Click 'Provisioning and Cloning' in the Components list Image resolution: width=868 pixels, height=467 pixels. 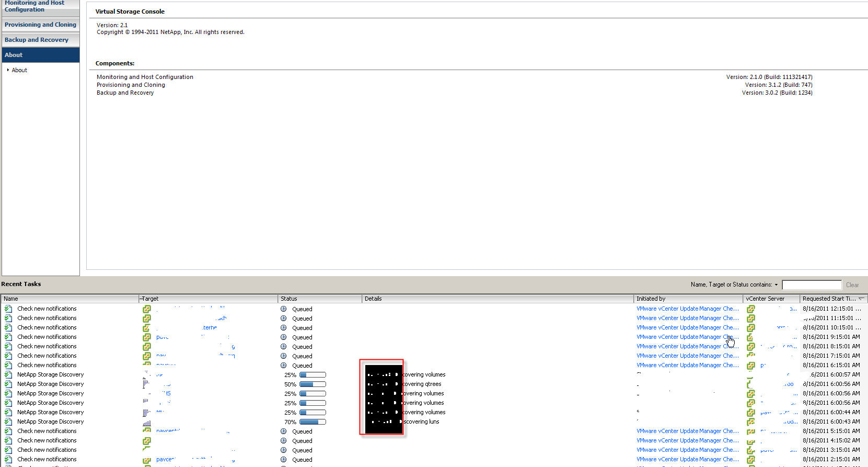[131, 85]
